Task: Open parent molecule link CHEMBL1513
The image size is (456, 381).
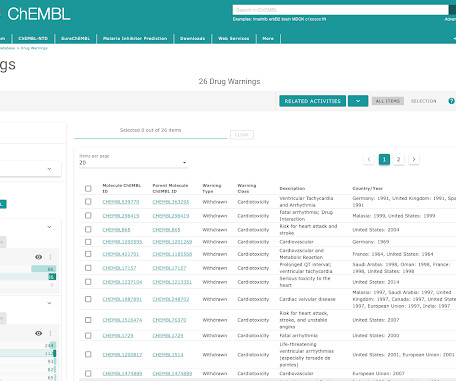Action: 168,355
